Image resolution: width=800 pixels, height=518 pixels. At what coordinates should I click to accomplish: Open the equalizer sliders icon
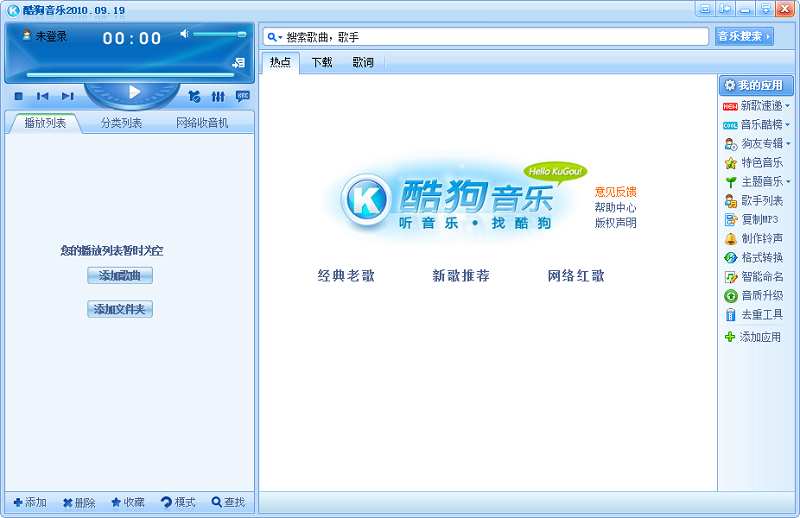(x=218, y=96)
